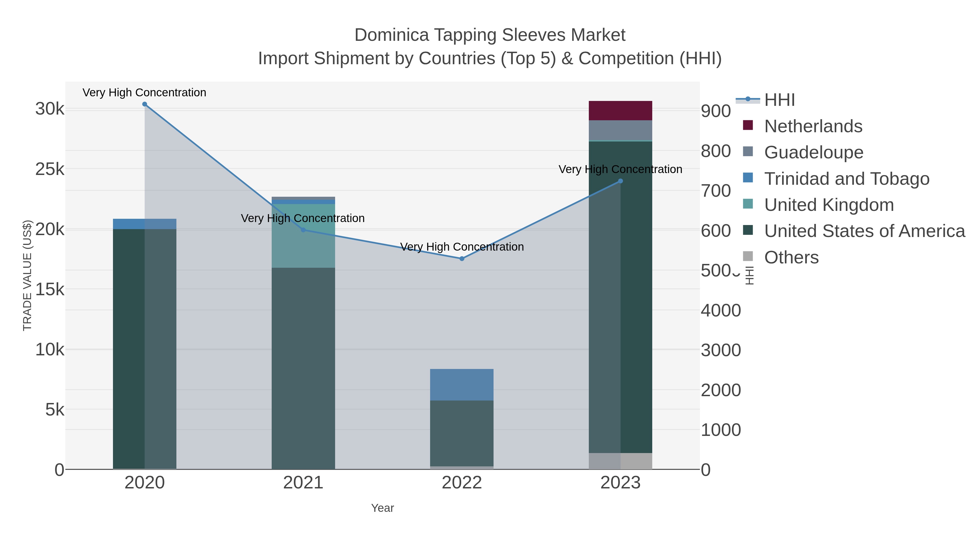Toggle the Others legend entry
980x551 pixels.
(781, 257)
